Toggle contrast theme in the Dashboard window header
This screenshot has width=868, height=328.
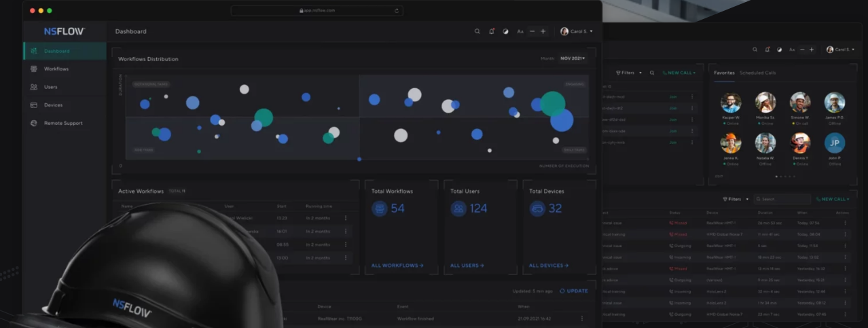pos(505,31)
